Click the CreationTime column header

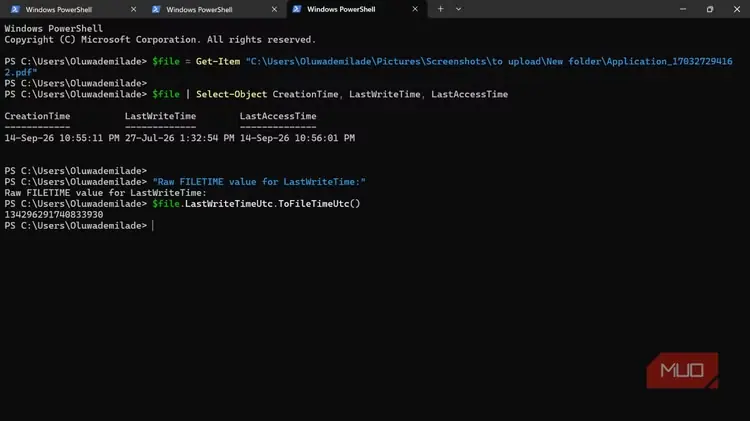coord(37,116)
